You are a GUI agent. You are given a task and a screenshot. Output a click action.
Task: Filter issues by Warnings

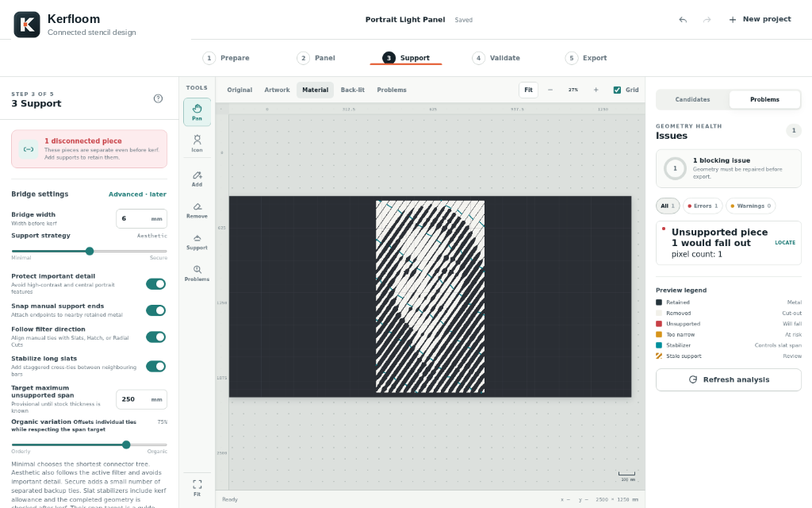(x=750, y=206)
